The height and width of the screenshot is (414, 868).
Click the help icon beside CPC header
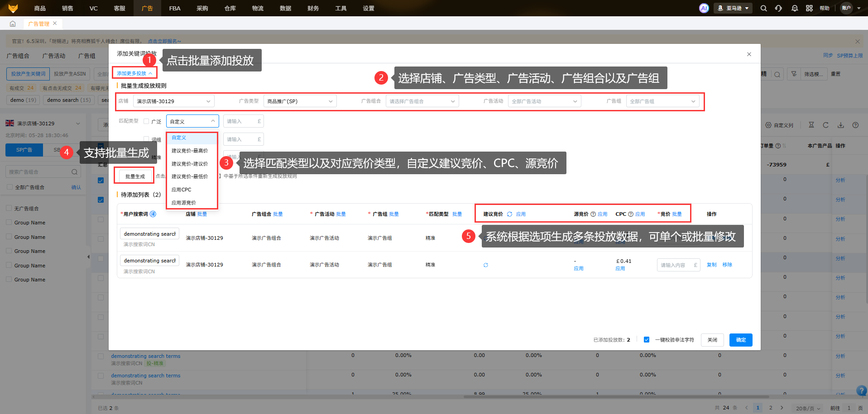pyautogui.click(x=630, y=214)
